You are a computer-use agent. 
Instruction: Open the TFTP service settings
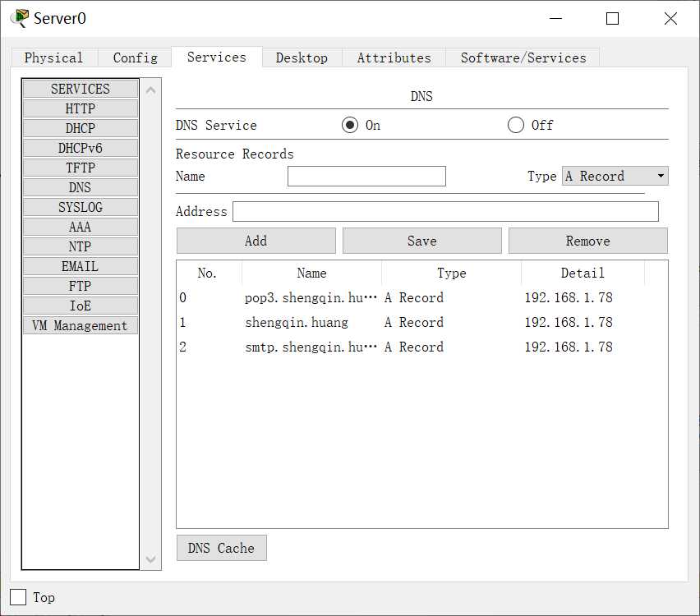[x=81, y=168]
